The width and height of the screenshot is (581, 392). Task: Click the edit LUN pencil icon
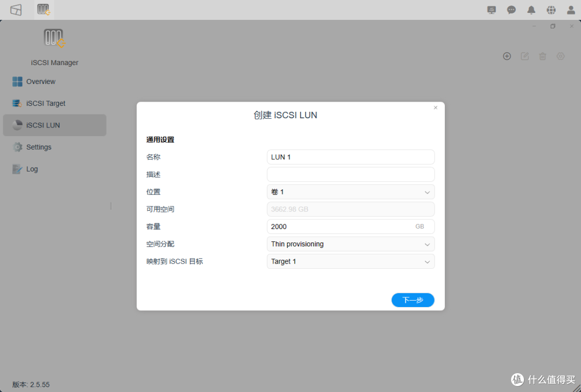(525, 56)
